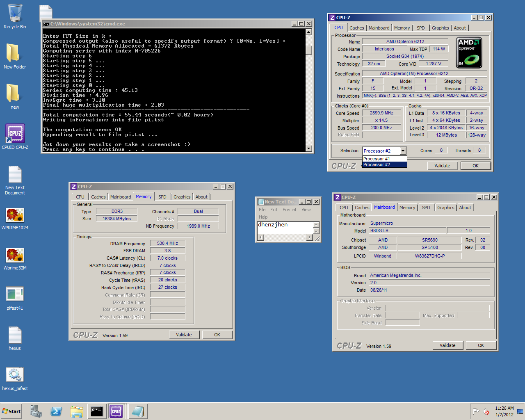Image resolution: width=525 pixels, height=420 pixels.
Task: Choose Processor #1 from the dropdown list
Action: click(x=384, y=159)
